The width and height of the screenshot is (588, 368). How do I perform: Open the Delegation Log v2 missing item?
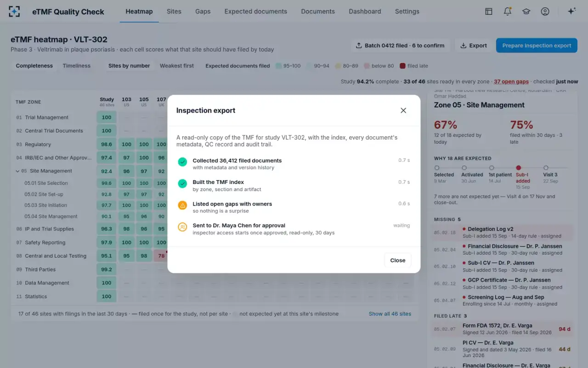tap(503, 233)
